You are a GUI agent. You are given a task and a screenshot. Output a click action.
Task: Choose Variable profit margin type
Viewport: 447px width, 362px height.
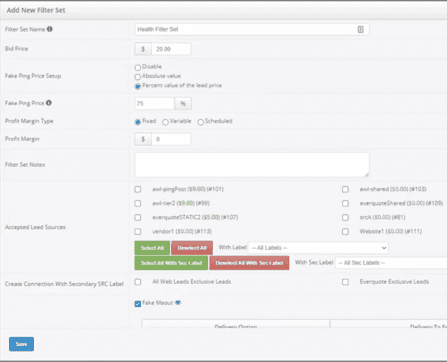coord(165,122)
